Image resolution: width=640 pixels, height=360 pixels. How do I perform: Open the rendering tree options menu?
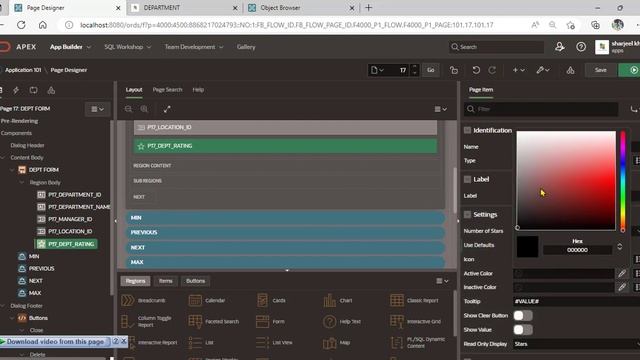click(98, 109)
